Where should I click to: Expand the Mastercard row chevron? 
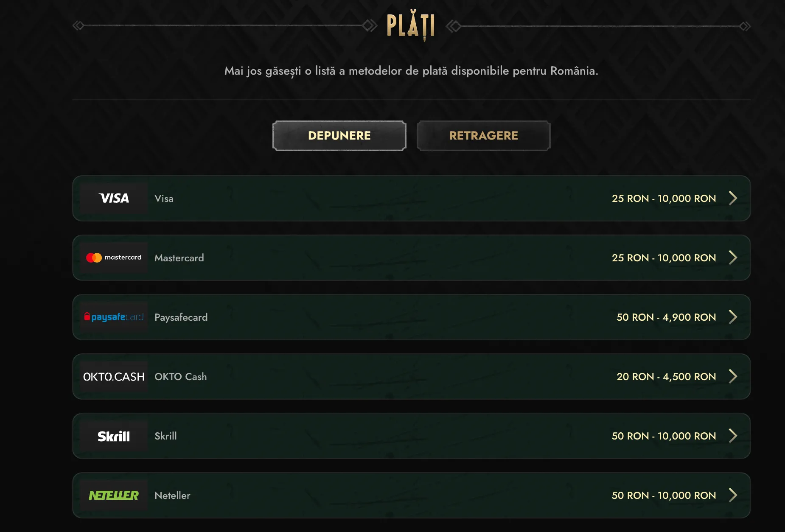click(x=733, y=258)
